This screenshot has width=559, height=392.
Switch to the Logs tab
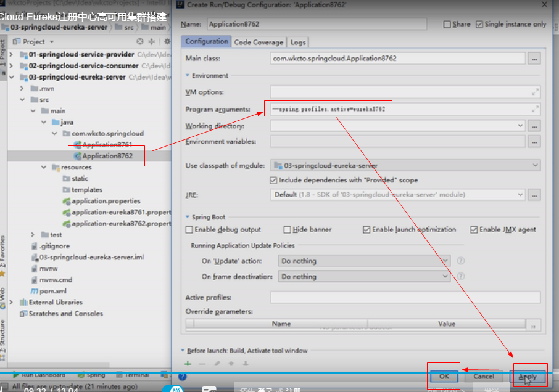pos(298,42)
